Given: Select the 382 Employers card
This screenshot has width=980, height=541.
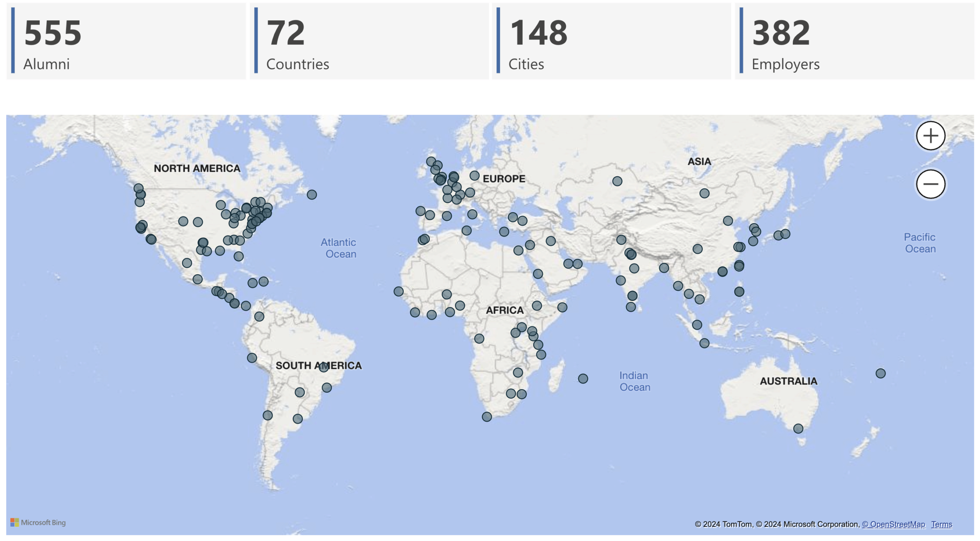Looking at the screenshot, I should point(854,41).
